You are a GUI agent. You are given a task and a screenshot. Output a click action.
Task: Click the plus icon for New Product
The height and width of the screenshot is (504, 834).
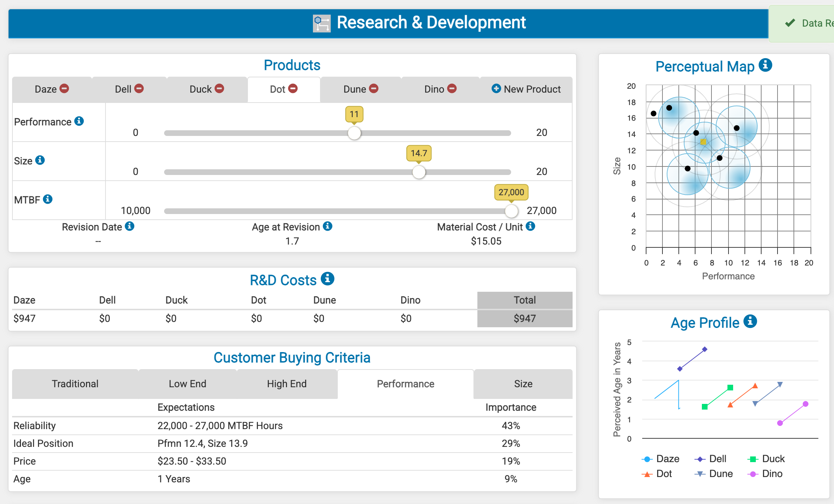click(x=496, y=88)
